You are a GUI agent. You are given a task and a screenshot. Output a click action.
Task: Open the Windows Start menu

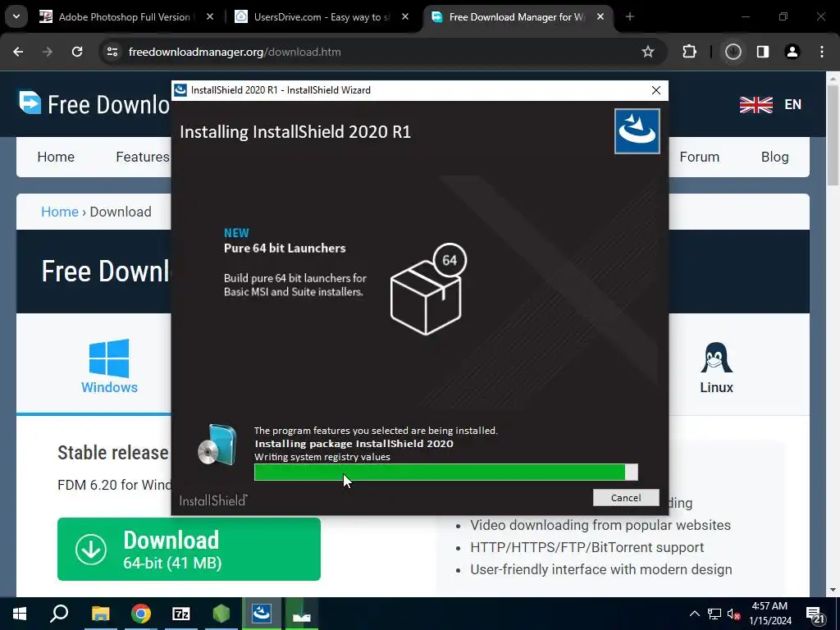20,614
